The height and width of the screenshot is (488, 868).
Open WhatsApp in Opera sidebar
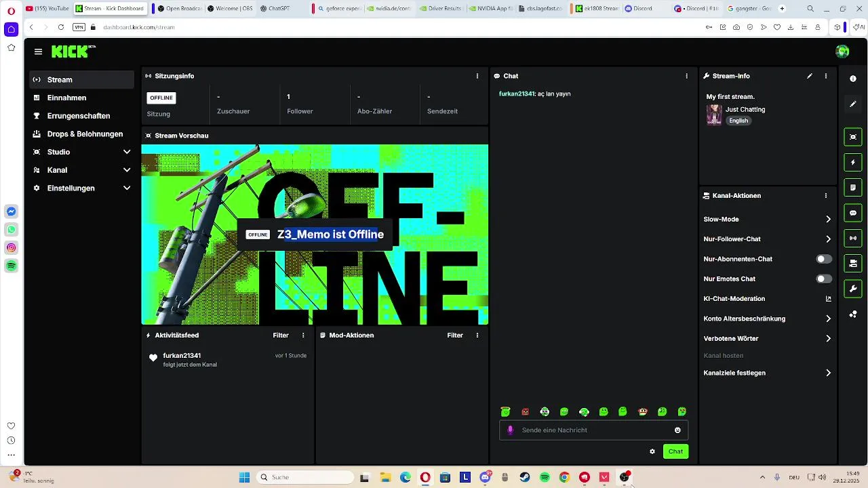click(12, 230)
